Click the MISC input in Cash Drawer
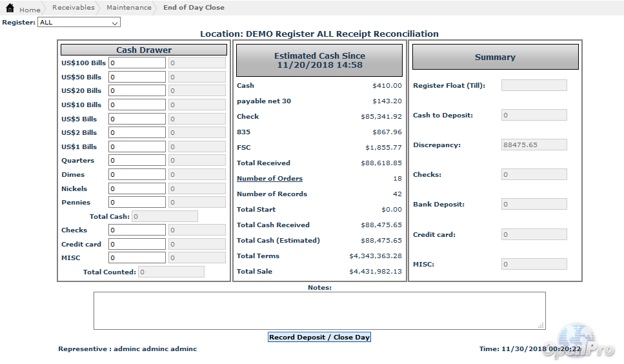This screenshot has height=364, width=624. click(x=137, y=258)
